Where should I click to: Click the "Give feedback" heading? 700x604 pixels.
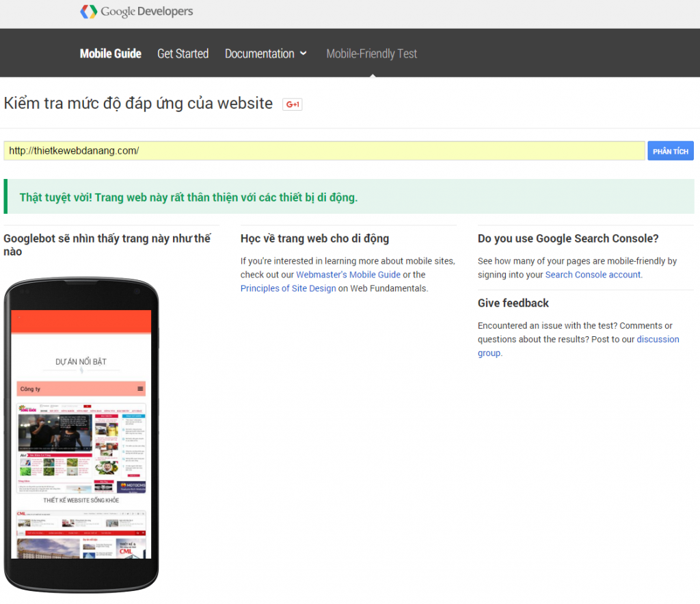(x=513, y=303)
